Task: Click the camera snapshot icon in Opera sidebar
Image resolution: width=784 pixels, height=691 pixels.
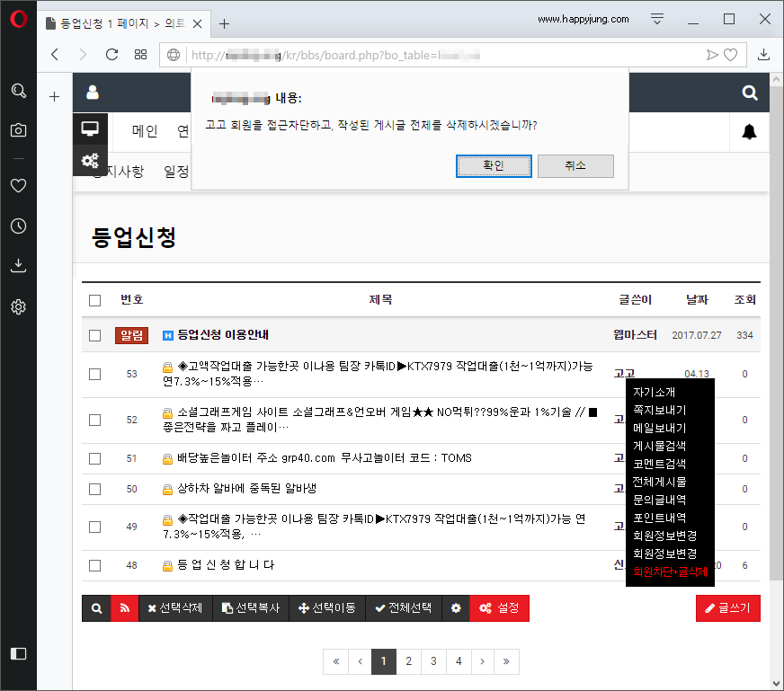Action: coord(18,129)
